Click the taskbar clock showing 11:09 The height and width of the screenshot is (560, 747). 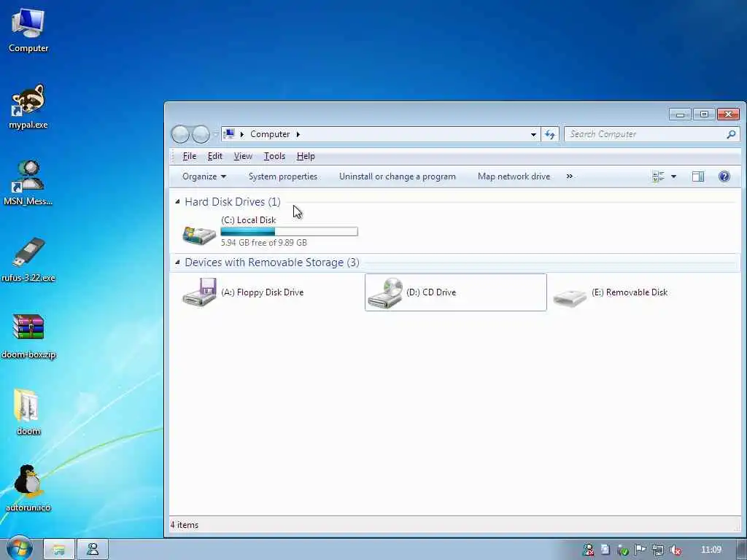click(x=711, y=550)
